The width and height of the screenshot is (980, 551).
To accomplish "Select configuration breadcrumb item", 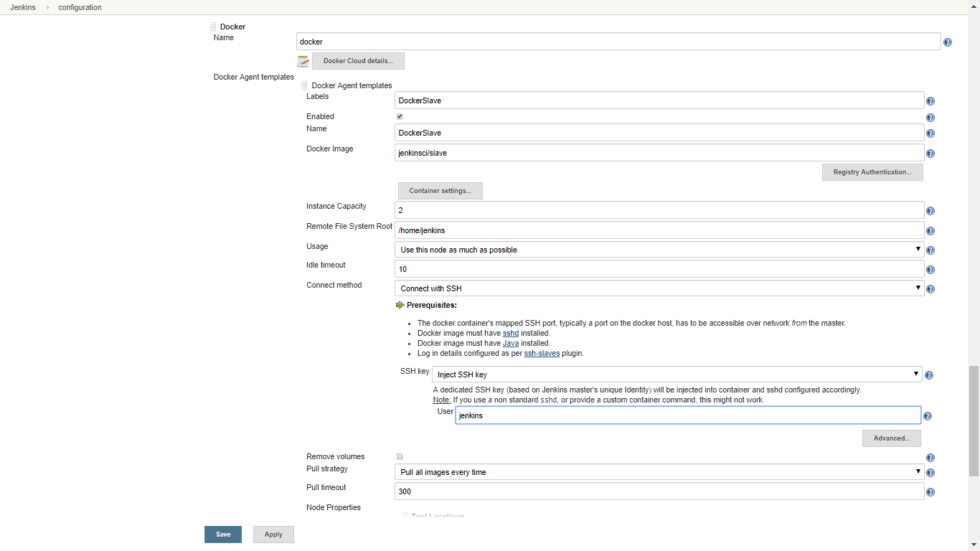I will (x=80, y=7).
